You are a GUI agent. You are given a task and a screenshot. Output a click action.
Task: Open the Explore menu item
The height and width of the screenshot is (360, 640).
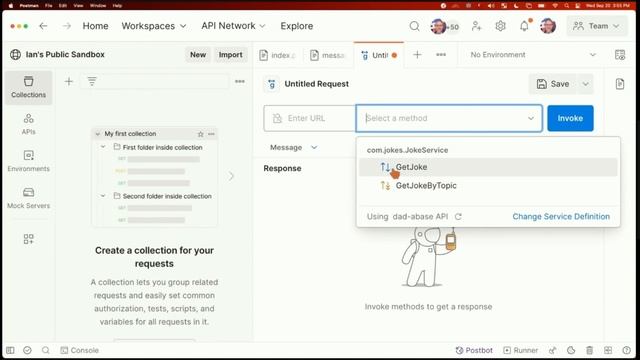pyautogui.click(x=297, y=26)
